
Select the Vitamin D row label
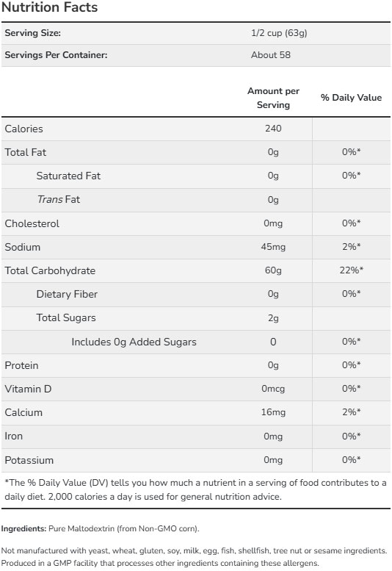[x=28, y=389]
